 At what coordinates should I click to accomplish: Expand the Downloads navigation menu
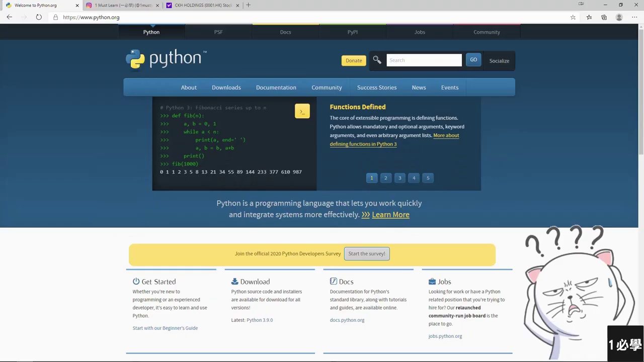[226, 87]
